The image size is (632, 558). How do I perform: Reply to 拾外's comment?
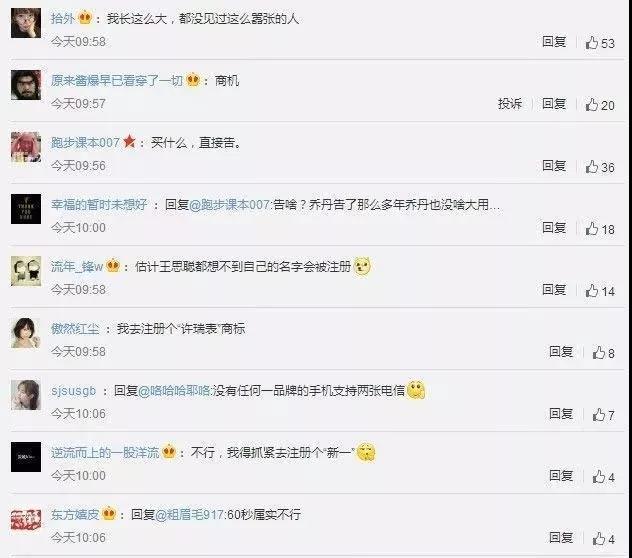554,42
